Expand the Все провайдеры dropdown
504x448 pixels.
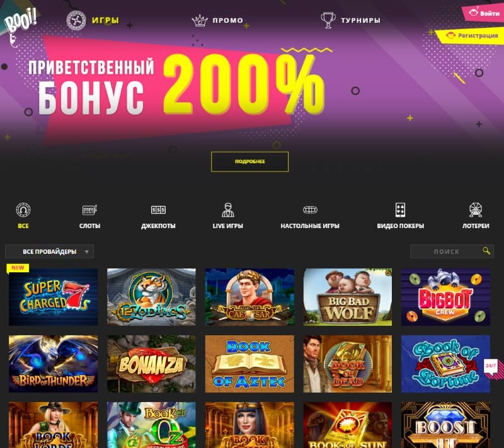point(50,251)
